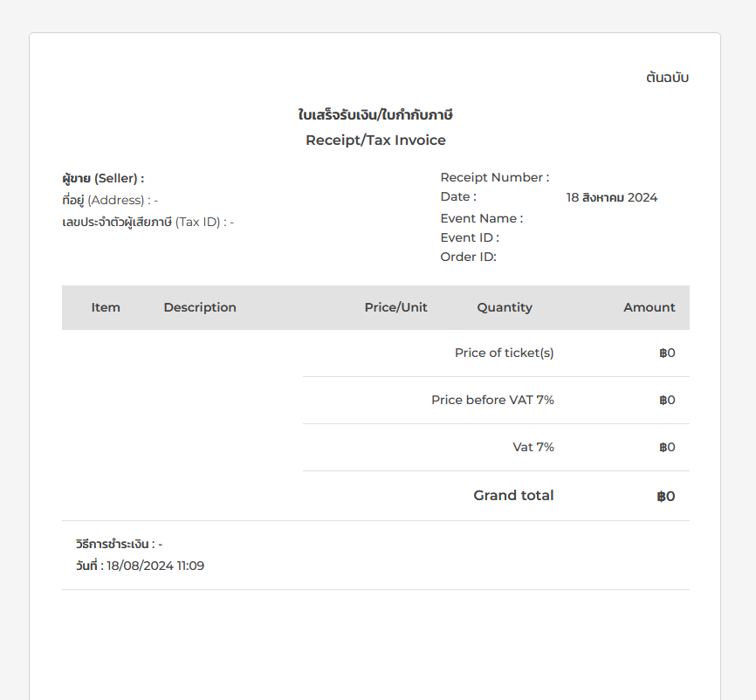
Task: Click the Item column header
Action: 106,307
